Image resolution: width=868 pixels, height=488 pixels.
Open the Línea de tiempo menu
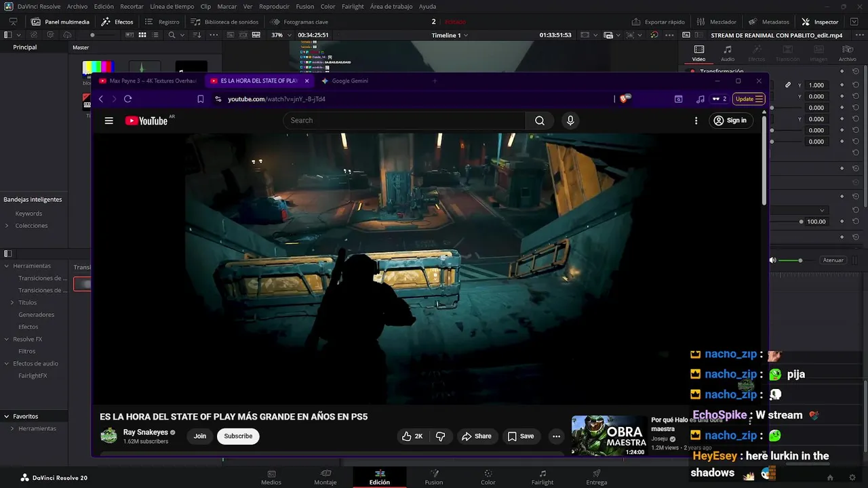pyautogui.click(x=172, y=6)
